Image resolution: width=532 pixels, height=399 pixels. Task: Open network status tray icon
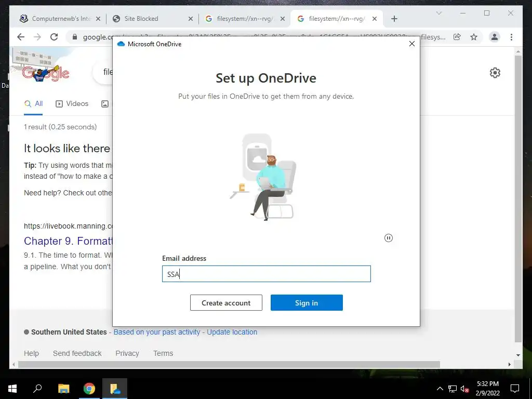point(453,389)
